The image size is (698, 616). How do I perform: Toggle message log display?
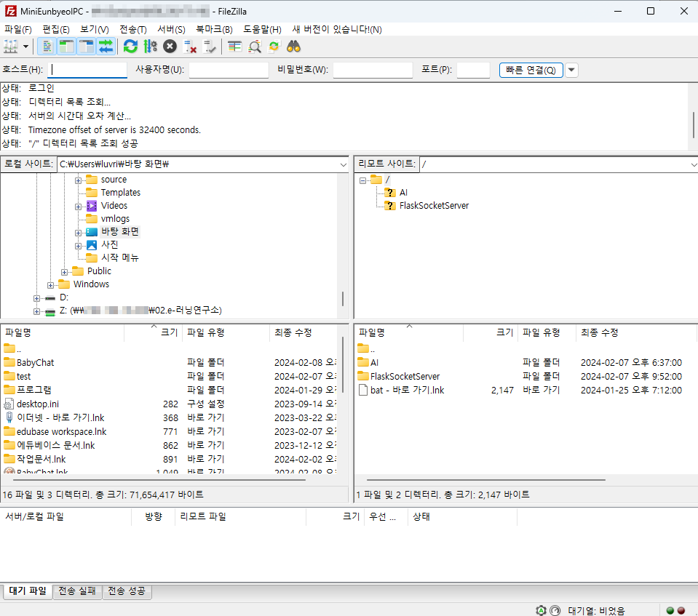pos(47,47)
